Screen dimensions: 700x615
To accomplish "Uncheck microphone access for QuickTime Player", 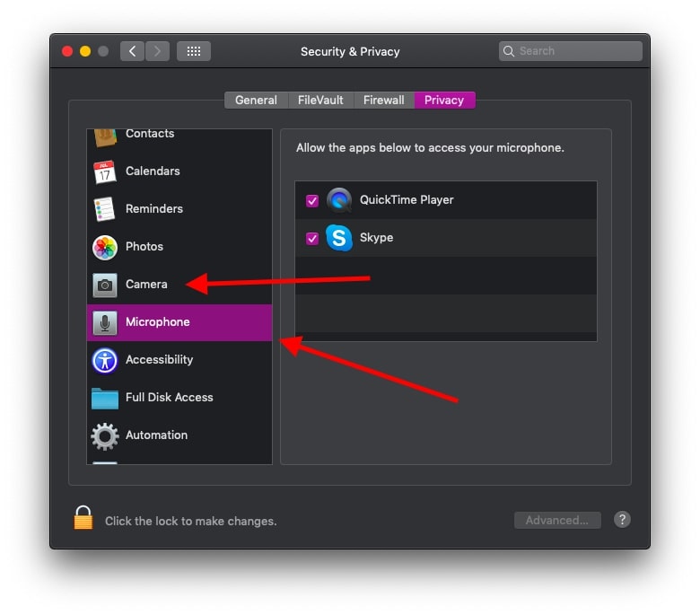I will tap(312, 200).
